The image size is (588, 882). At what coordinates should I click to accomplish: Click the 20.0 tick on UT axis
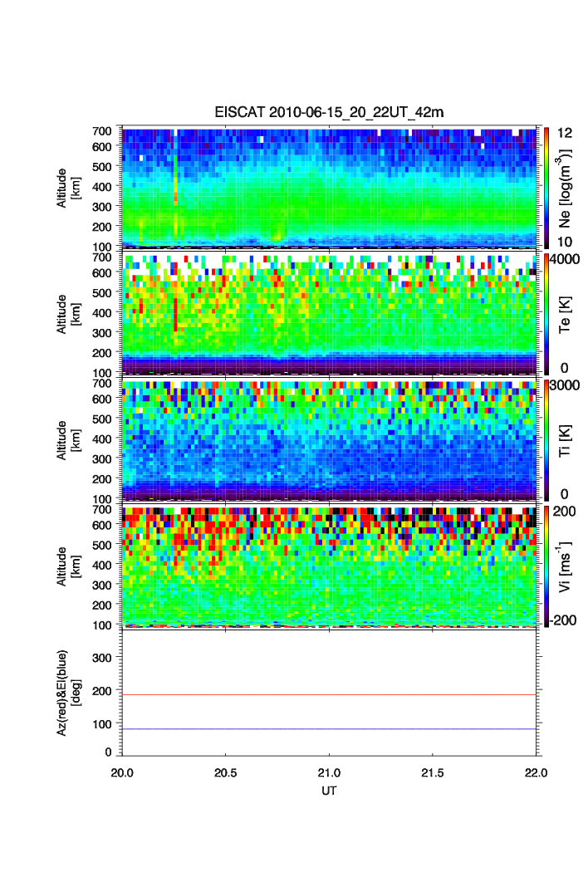(123, 772)
